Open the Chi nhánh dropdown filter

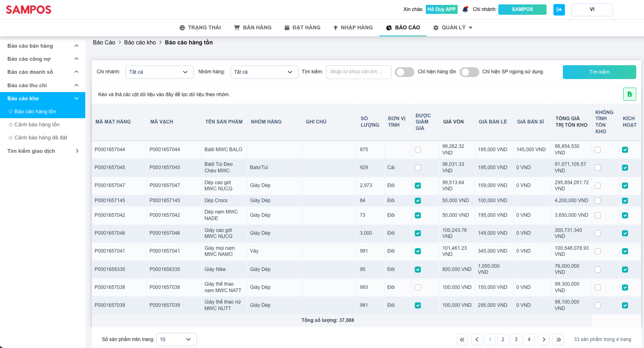click(159, 72)
